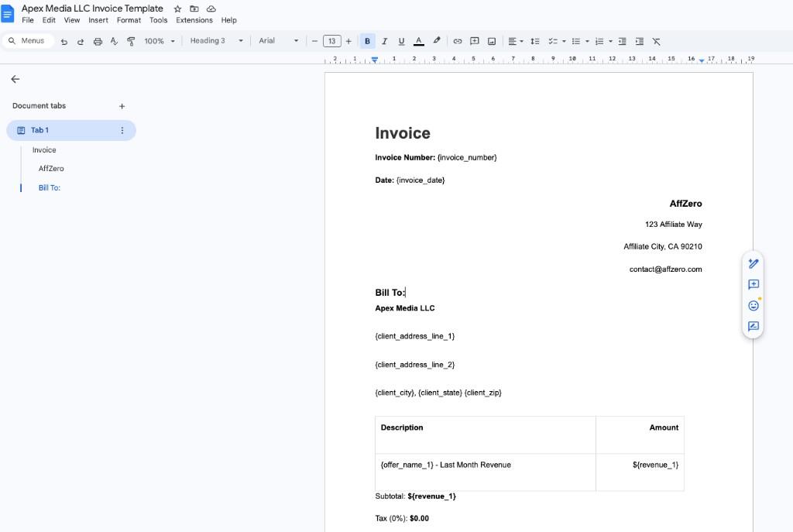Click the Description table header cell
The image size is (793, 532).
[486, 435]
